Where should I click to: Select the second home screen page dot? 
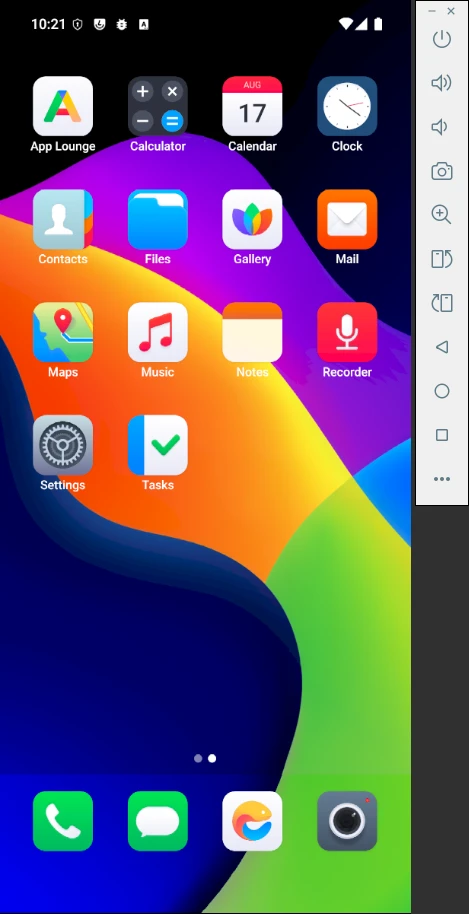point(212,758)
